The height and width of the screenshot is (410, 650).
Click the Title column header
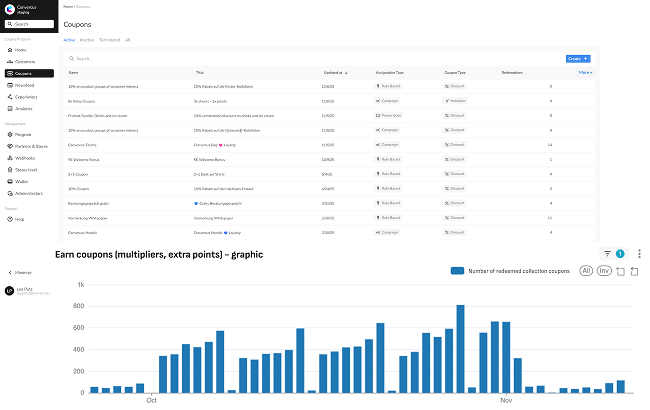[x=199, y=73]
